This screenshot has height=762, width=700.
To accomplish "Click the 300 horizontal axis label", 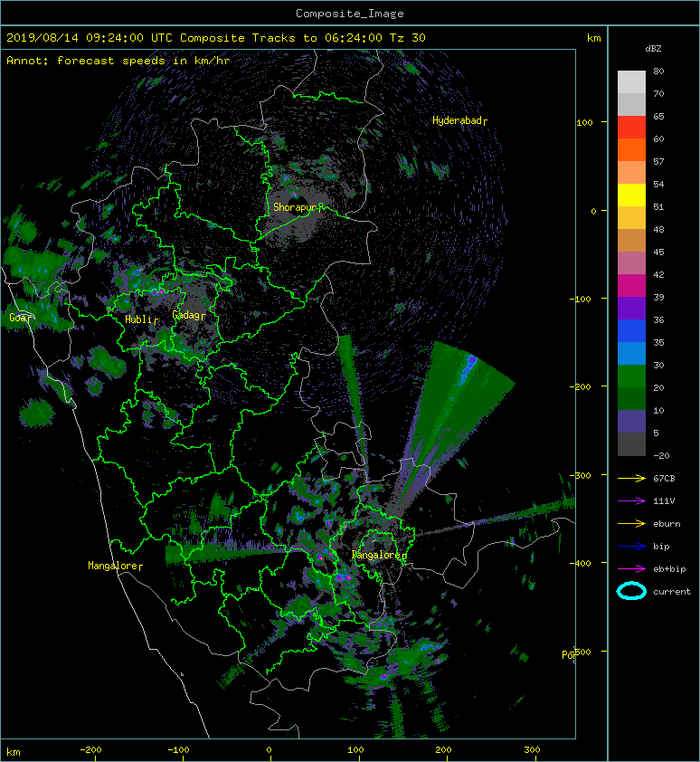I will 532,750.
